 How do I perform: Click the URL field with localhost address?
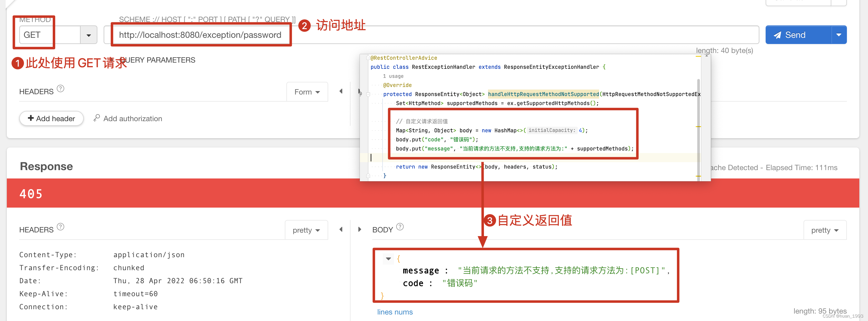coord(200,35)
